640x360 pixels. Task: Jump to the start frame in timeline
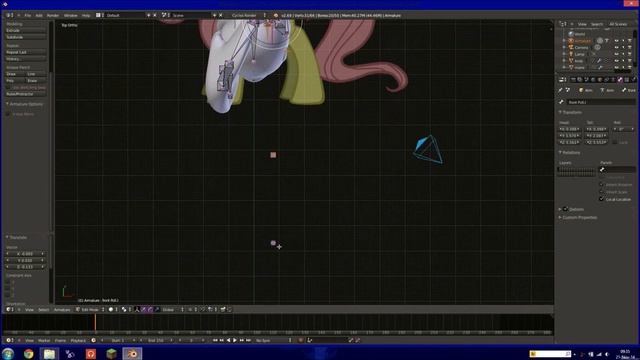pyautogui.click(x=215, y=340)
